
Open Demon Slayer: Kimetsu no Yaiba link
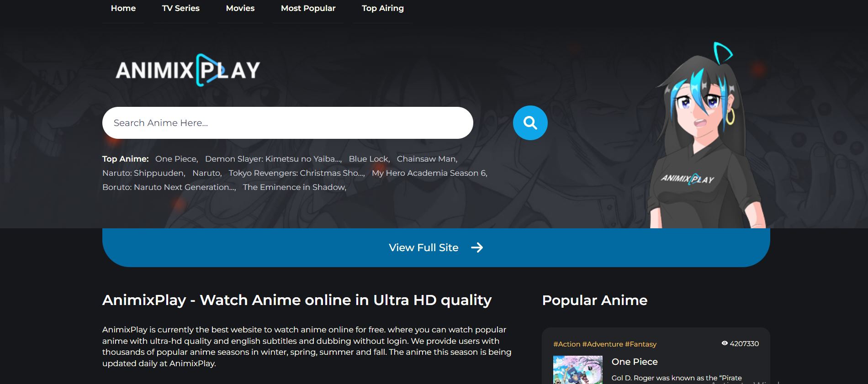tap(273, 159)
